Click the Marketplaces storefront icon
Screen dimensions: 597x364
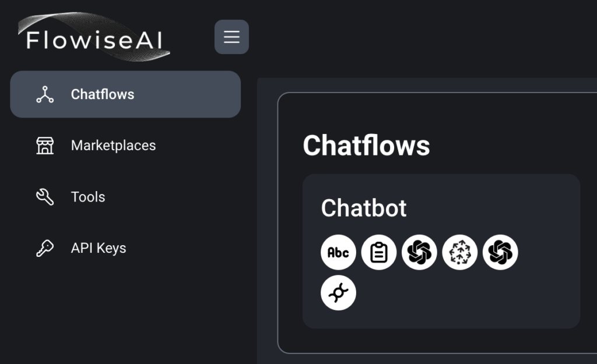coord(45,146)
